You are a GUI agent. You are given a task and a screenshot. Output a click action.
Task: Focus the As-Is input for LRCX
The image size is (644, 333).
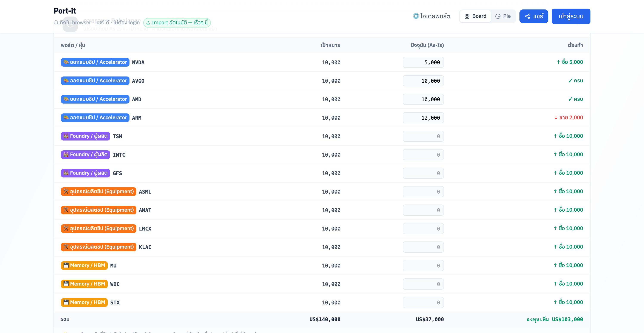pos(423,229)
